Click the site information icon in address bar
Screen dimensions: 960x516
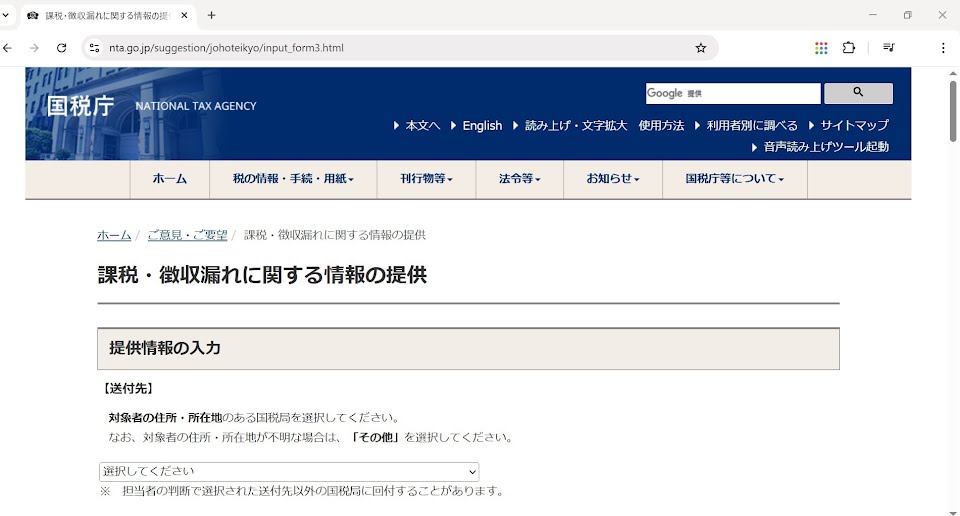[x=94, y=48]
